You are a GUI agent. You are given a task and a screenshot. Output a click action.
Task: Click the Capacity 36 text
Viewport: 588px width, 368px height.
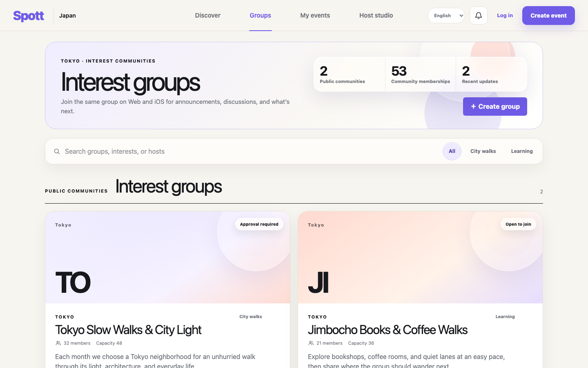click(361, 343)
